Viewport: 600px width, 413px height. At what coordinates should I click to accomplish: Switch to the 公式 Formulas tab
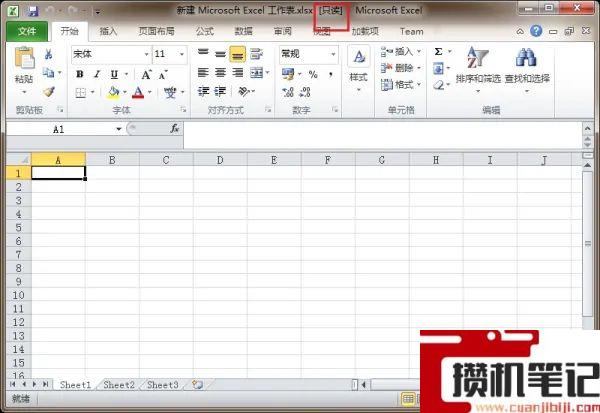tap(205, 31)
